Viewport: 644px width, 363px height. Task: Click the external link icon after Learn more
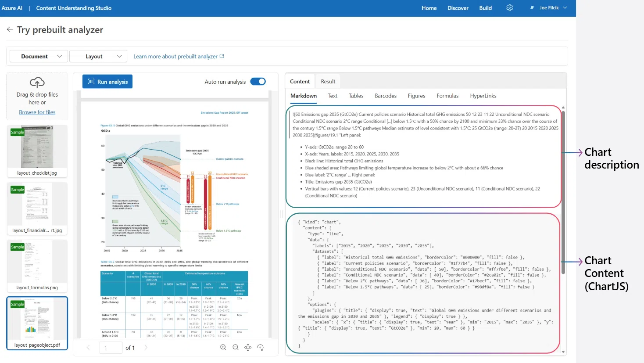(222, 56)
